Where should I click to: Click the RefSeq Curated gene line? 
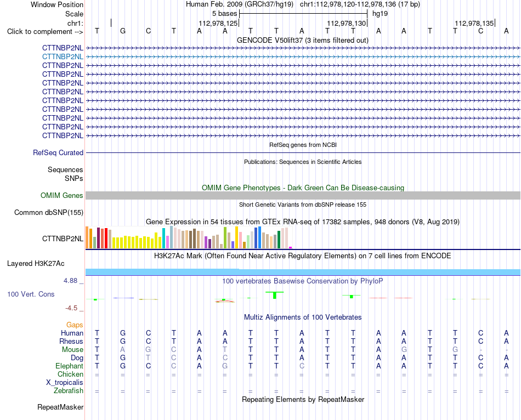303,152
